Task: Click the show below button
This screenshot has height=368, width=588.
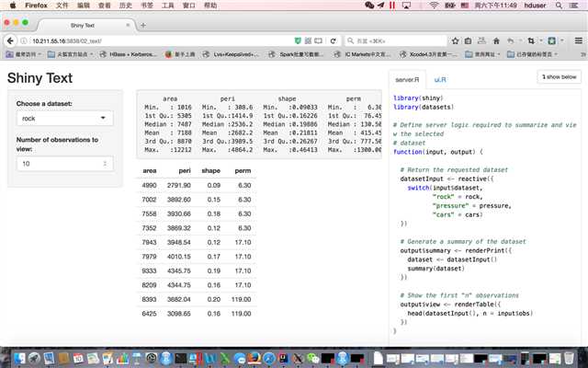Action: click(x=559, y=76)
